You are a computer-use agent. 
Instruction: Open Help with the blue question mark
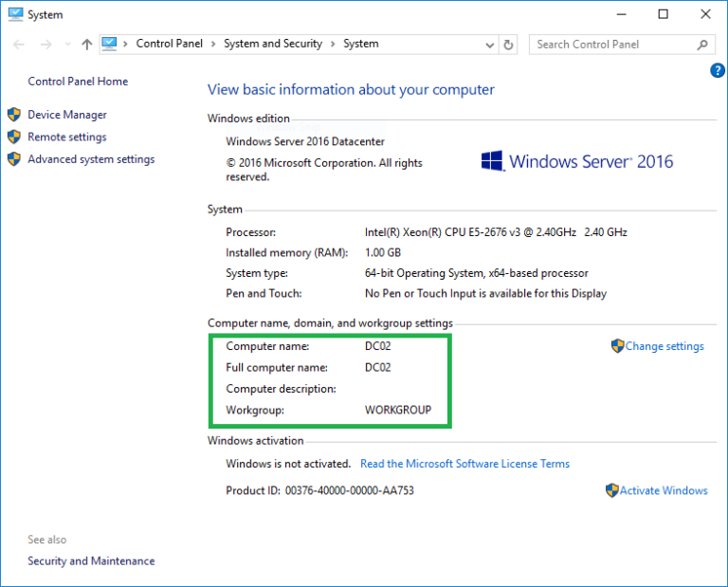pos(718,71)
